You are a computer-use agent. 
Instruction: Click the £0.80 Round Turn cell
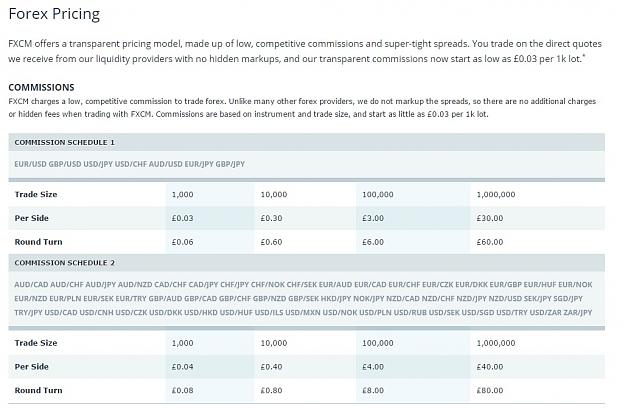coord(271,390)
